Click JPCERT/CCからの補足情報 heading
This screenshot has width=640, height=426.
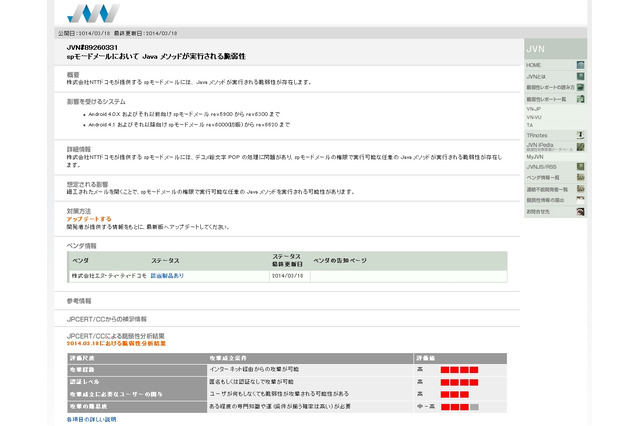107,319
